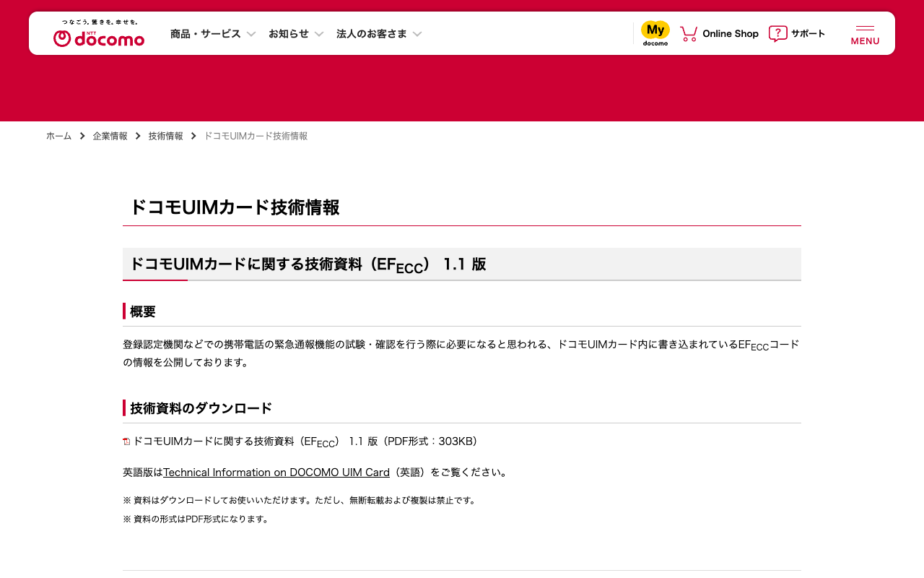924x578 pixels.
Task: Click the ドコモUIMカード技術情報 breadcrumb text
Action: (x=256, y=136)
